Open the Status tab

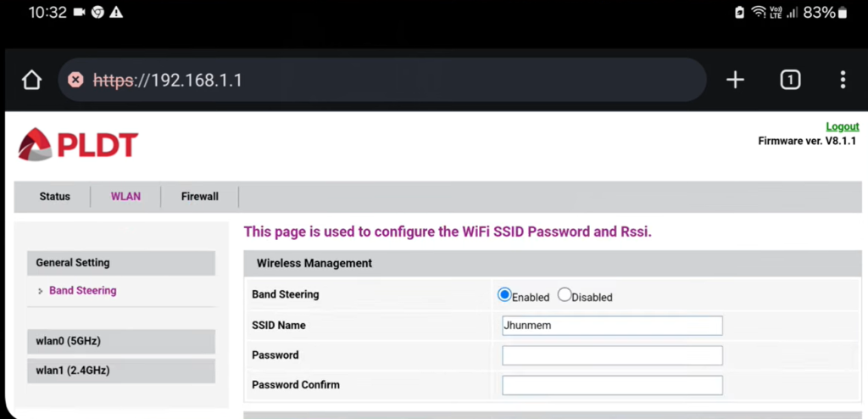(x=55, y=197)
